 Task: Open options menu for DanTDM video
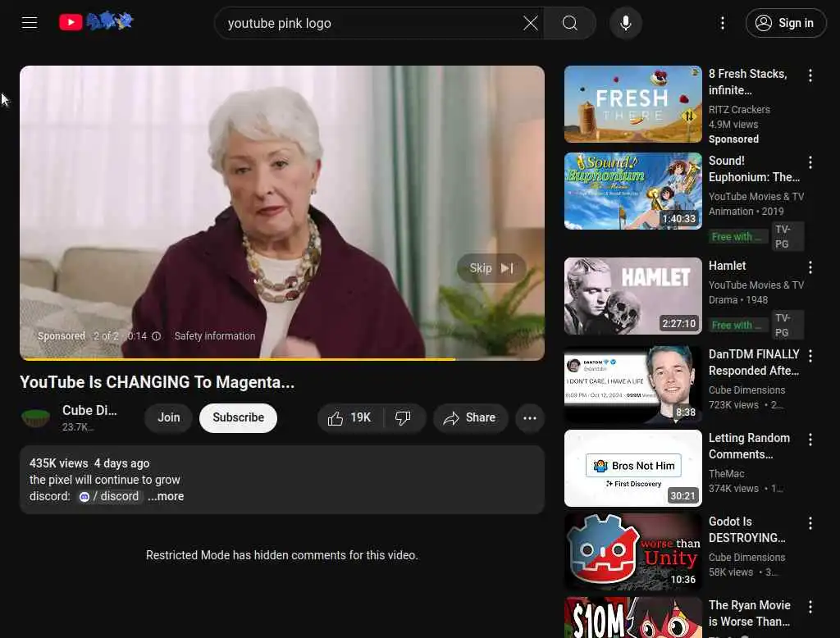[x=810, y=356]
